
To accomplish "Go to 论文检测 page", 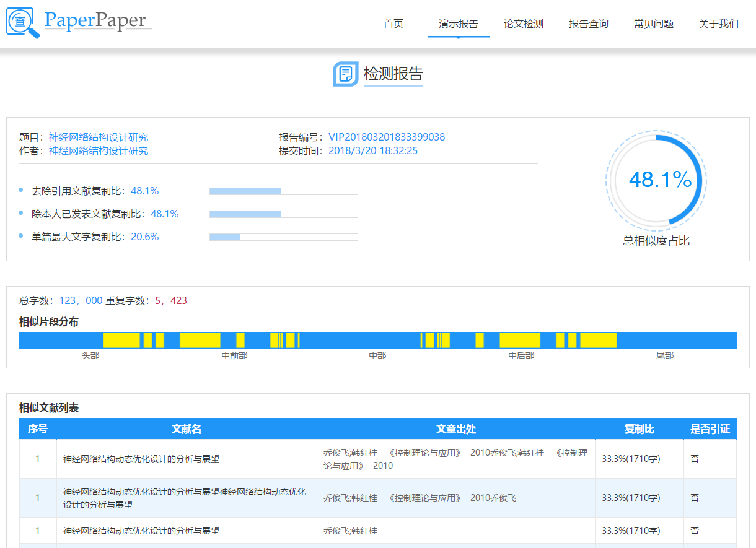I will tap(523, 24).
